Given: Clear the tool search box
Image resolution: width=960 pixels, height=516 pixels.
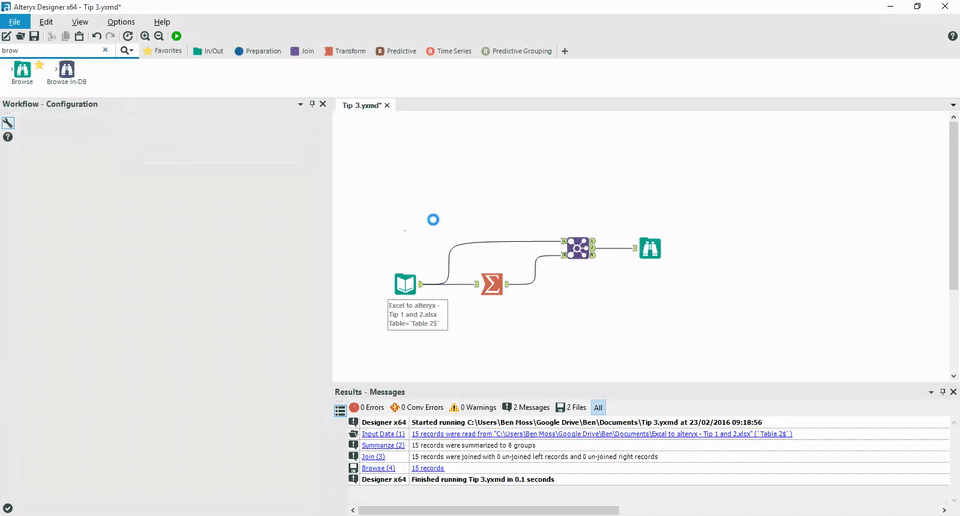Looking at the screenshot, I should click(x=105, y=50).
